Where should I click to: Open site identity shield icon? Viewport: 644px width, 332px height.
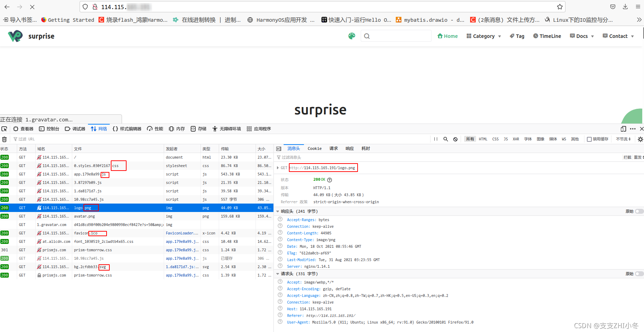(85, 7)
